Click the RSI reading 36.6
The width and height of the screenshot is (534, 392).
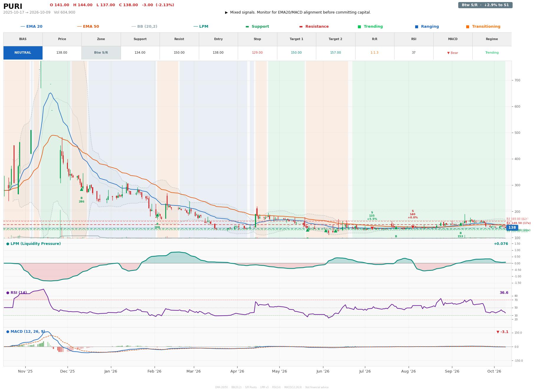(504, 293)
